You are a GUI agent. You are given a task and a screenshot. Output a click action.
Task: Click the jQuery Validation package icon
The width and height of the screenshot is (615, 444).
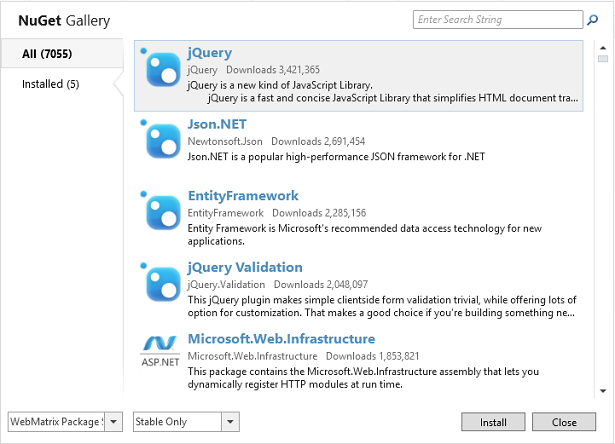[161, 283]
